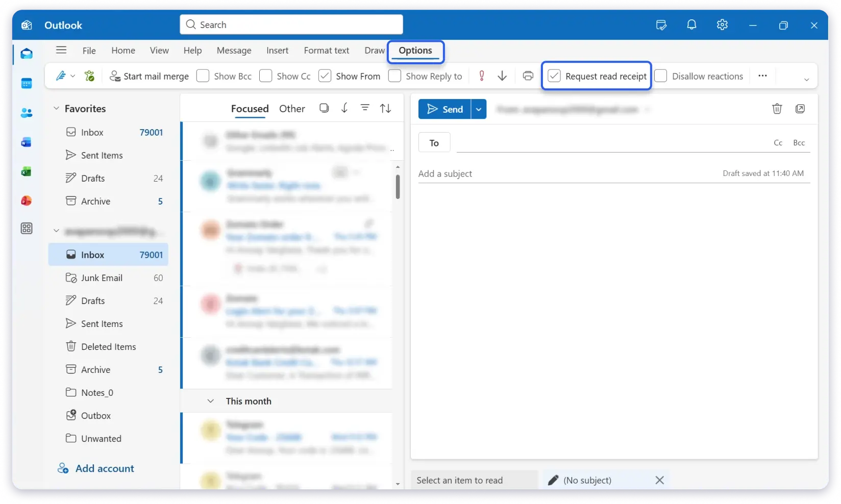Click the message list scrollbar thumb
Screen dimensions: 841x504
[x=398, y=187]
